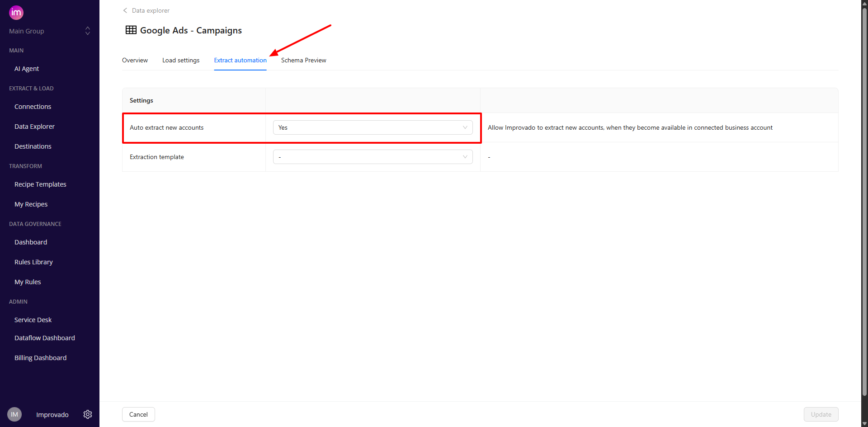Open Destinations in sidebar

click(33, 146)
